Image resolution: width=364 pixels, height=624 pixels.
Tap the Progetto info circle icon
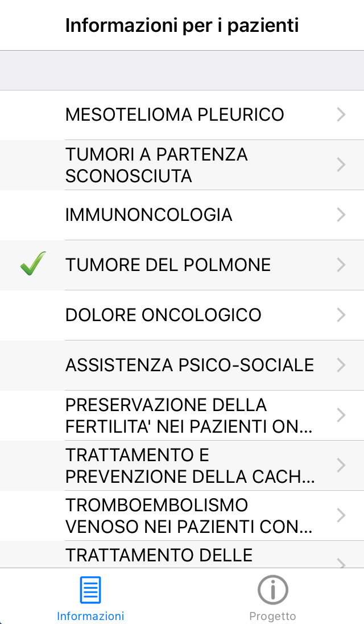(272, 590)
